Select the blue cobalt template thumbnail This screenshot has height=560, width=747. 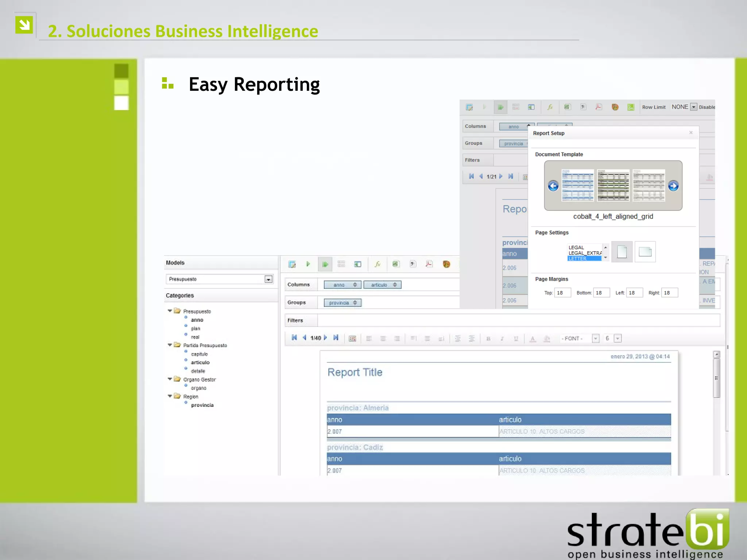point(577,185)
